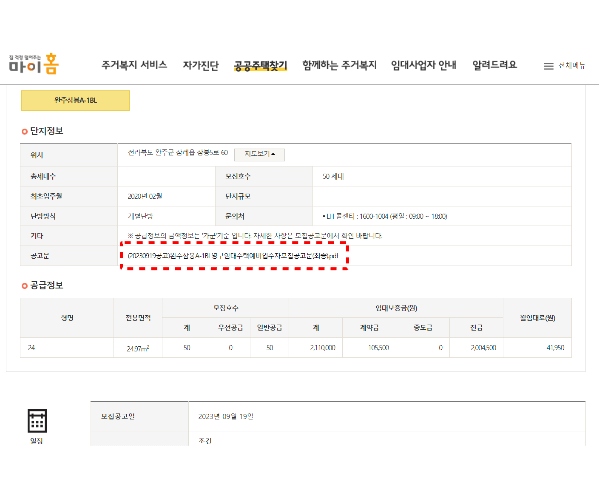Select the 공공주택찾기 menu

pos(260,66)
